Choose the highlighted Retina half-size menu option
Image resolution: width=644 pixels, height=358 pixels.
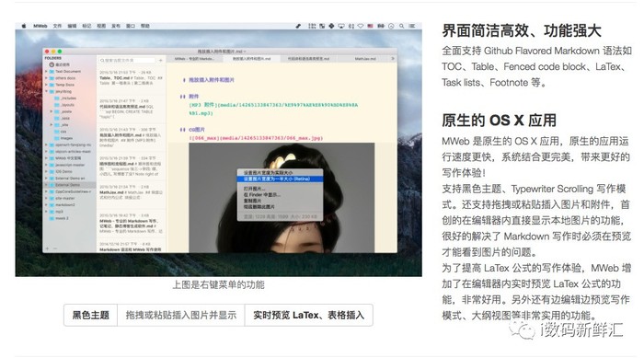pos(280,179)
